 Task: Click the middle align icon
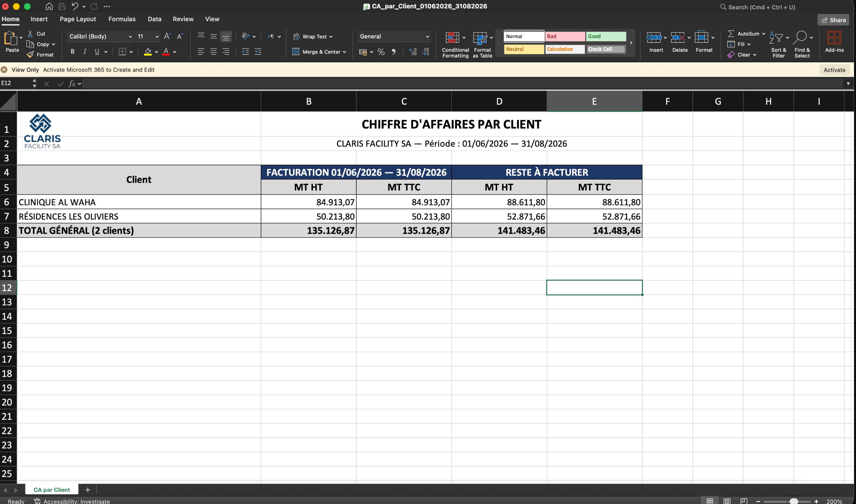click(213, 36)
